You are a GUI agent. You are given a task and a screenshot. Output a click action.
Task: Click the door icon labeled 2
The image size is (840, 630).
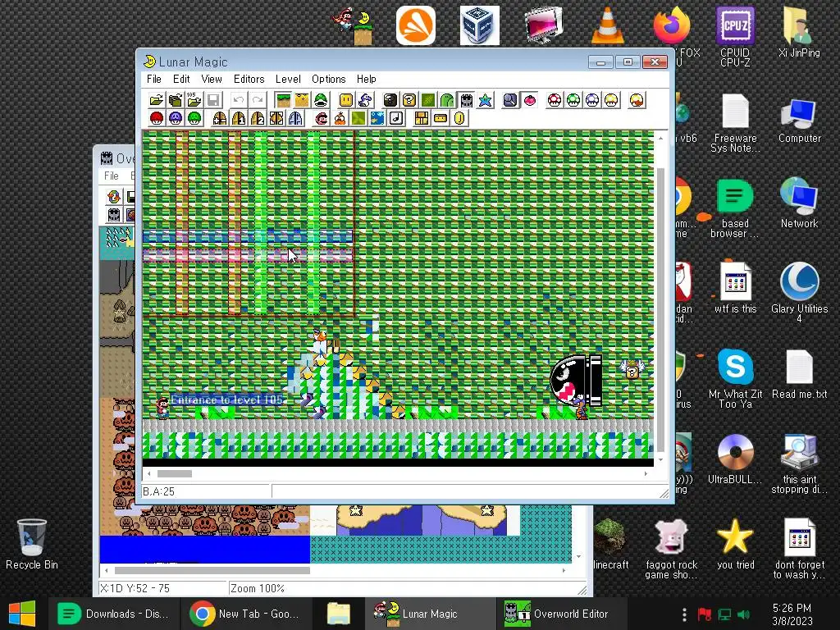pyautogui.click(x=258, y=118)
